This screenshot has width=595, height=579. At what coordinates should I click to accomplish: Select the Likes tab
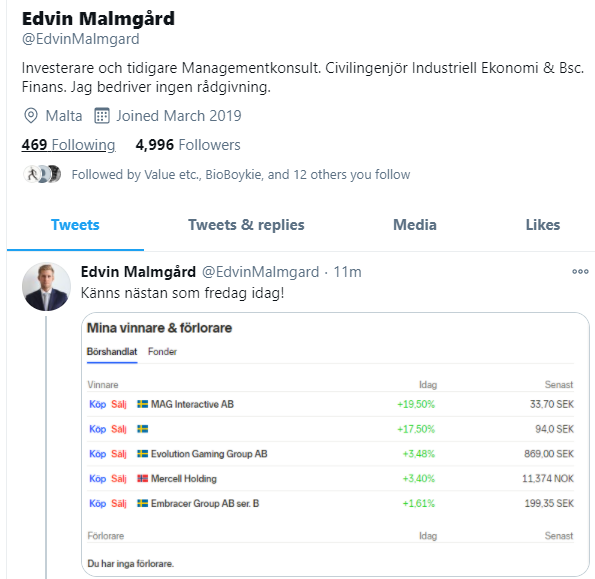pyautogui.click(x=543, y=225)
